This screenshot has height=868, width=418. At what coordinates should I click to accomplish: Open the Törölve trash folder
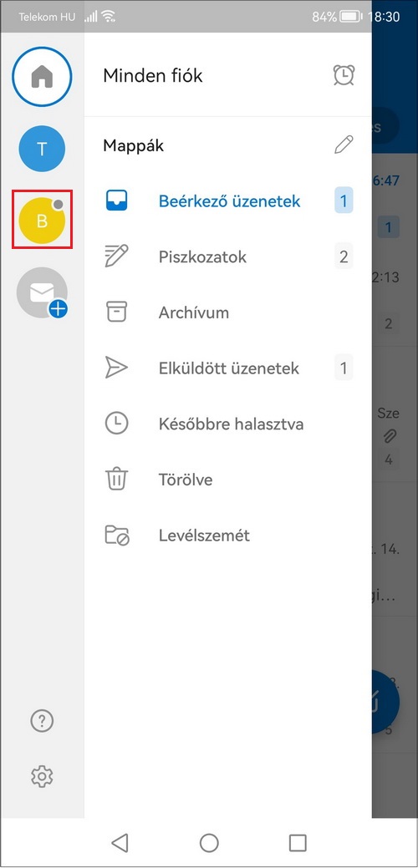point(227,480)
